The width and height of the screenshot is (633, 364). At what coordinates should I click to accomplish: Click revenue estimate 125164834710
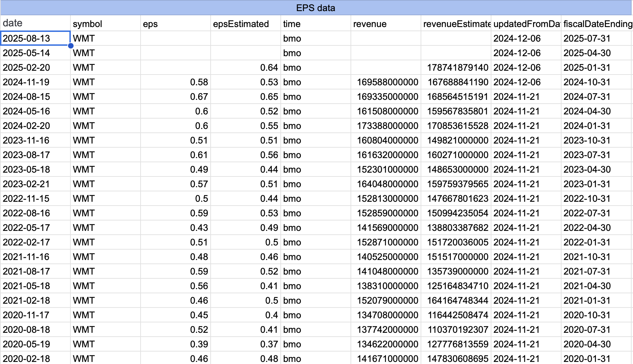pos(456,286)
